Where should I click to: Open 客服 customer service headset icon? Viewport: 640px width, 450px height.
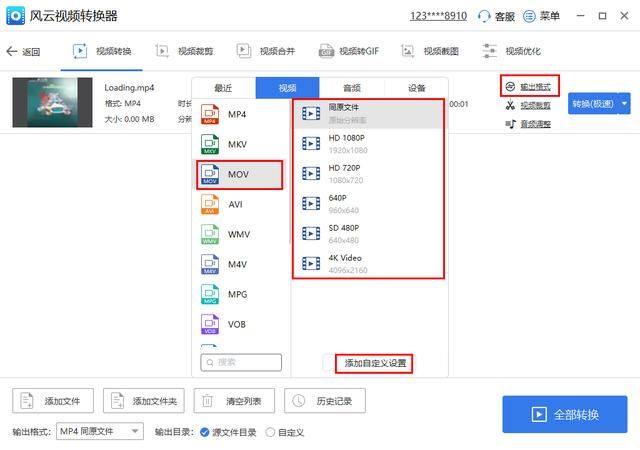(484, 16)
